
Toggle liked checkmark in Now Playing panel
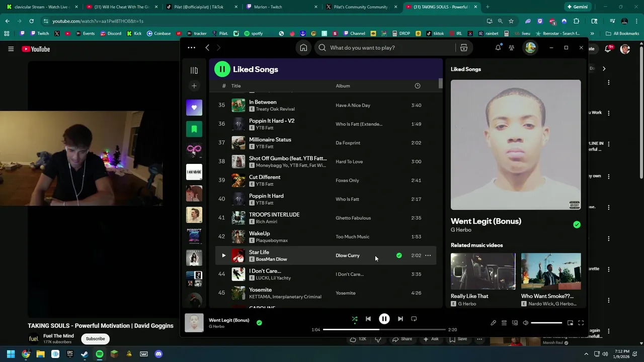[577, 225]
